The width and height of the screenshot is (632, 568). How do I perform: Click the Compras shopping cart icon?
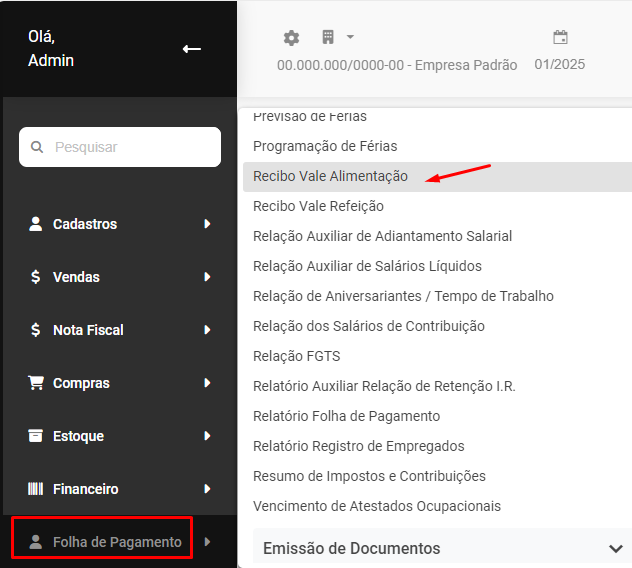point(36,383)
